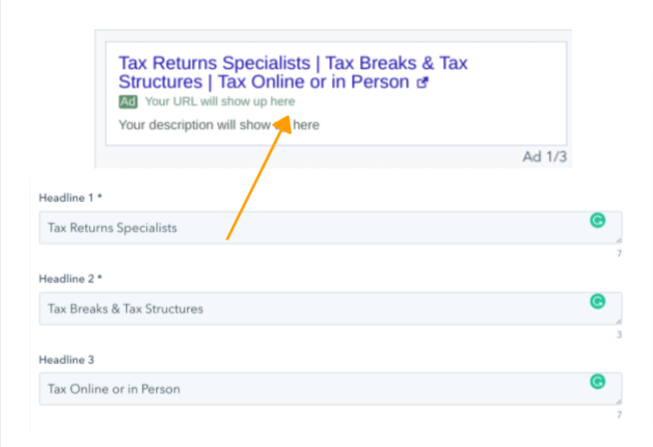Click Headline 2 textarea resize handle

pos(618,321)
